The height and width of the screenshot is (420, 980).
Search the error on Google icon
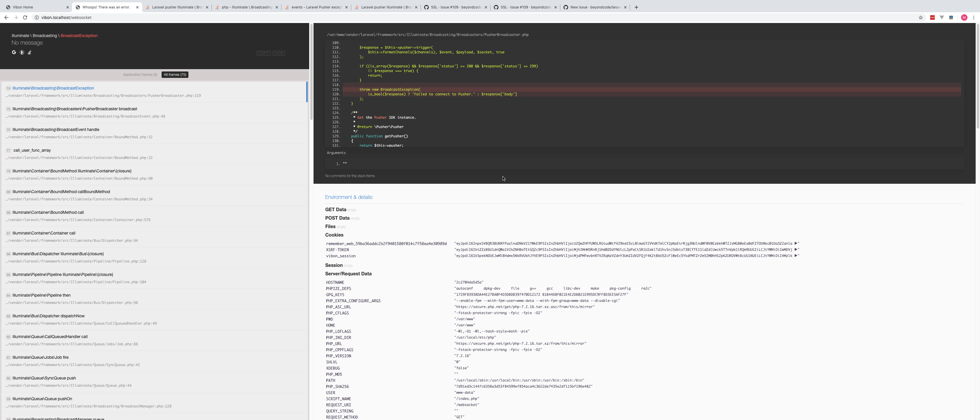pos(14,52)
